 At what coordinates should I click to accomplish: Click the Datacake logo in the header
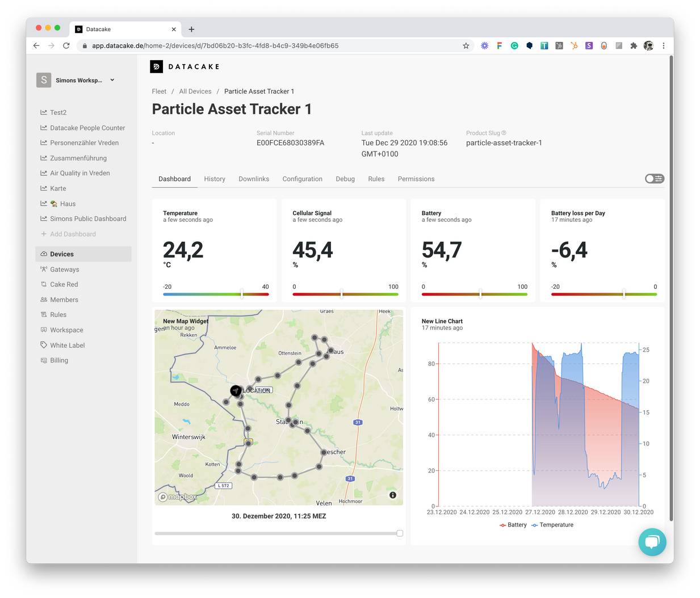pos(185,66)
